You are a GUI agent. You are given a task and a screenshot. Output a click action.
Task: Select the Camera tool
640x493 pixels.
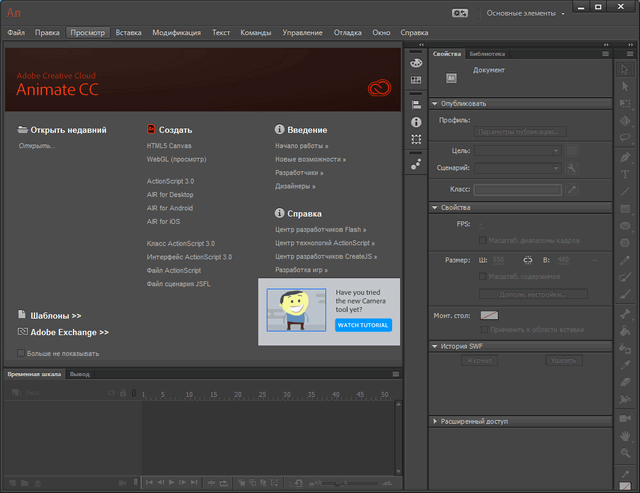[x=626, y=417]
